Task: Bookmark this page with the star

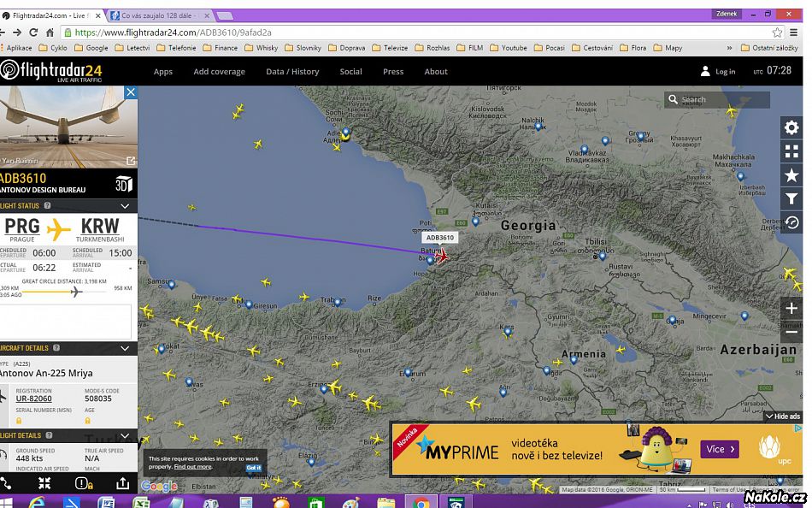Action: [x=777, y=32]
